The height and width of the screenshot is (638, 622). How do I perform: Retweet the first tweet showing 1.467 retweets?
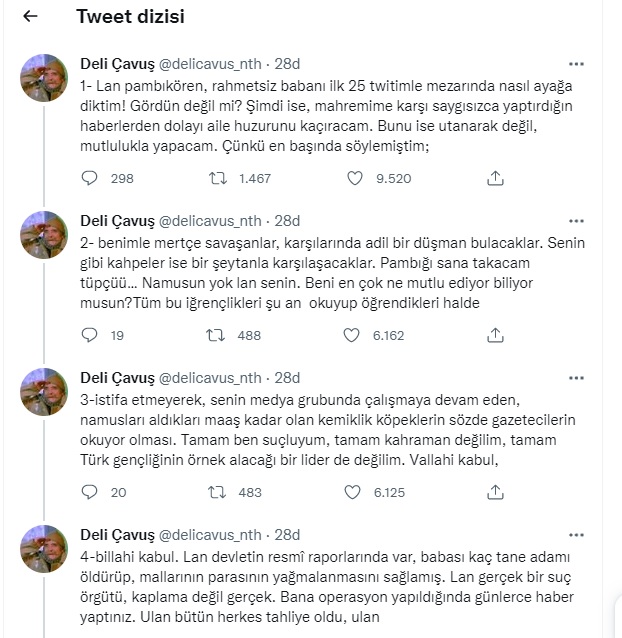tap(215, 178)
